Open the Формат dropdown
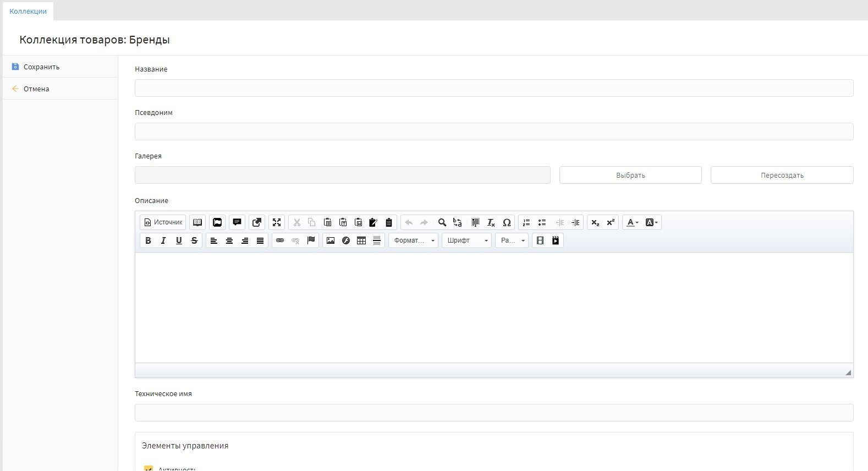Viewport: 868px width, 471px height. [x=413, y=240]
